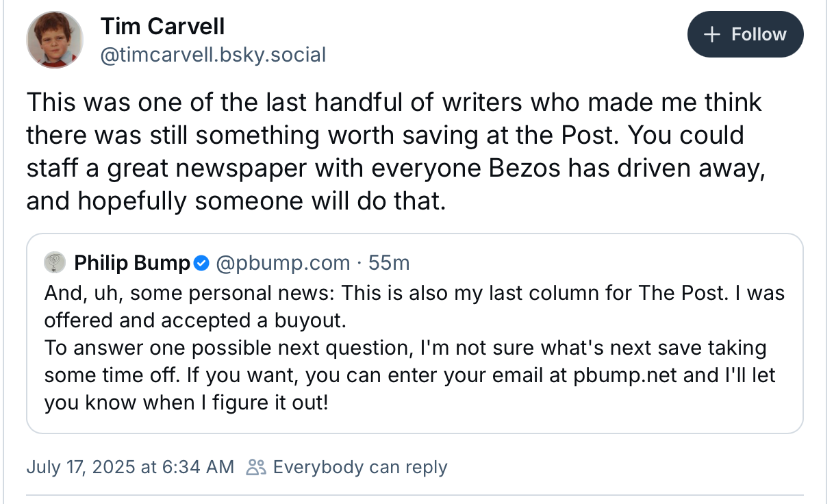Viewport: 834px width, 504px height.
Task: Click the people icon beside reply setting
Action: [256, 467]
